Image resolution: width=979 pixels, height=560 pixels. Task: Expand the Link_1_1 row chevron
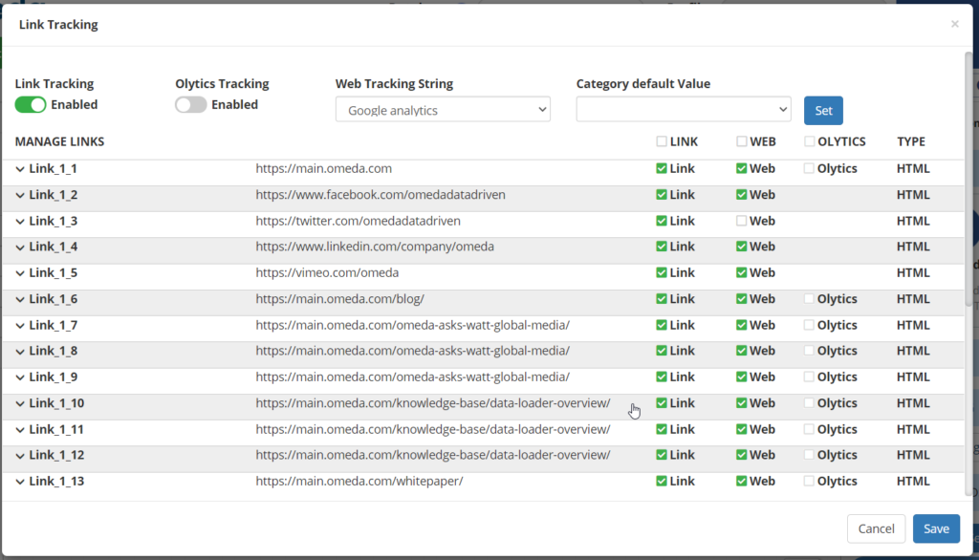coord(20,169)
